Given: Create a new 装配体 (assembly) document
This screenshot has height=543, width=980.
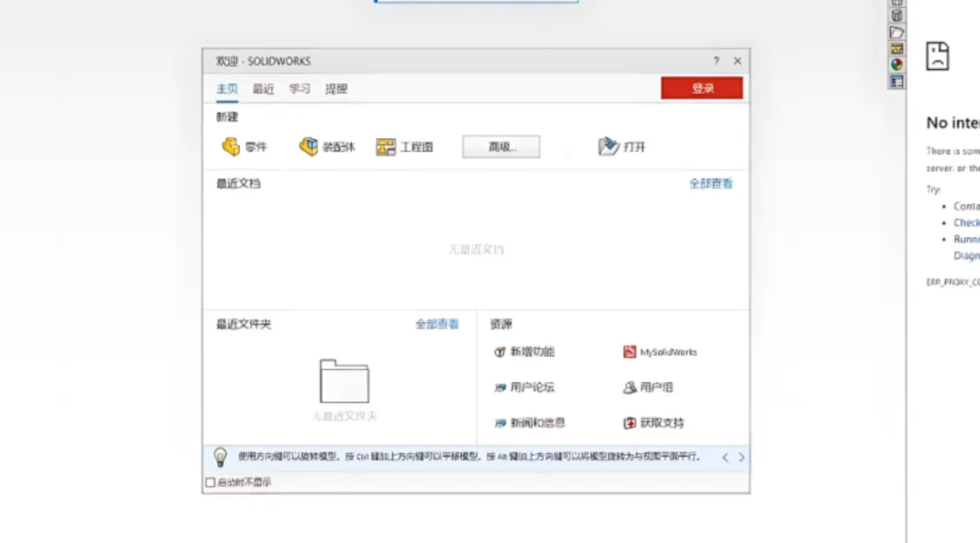Looking at the screenshot, I should pos(327,147).
